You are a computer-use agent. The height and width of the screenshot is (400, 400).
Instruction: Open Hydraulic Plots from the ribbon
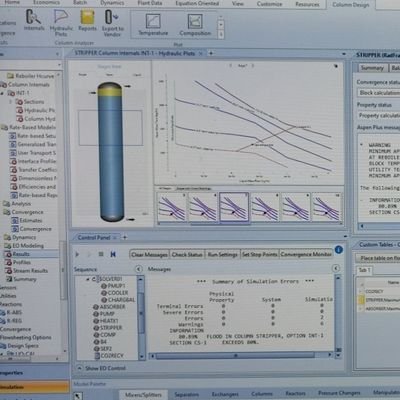pyautogui.click(x=61, y=23)
